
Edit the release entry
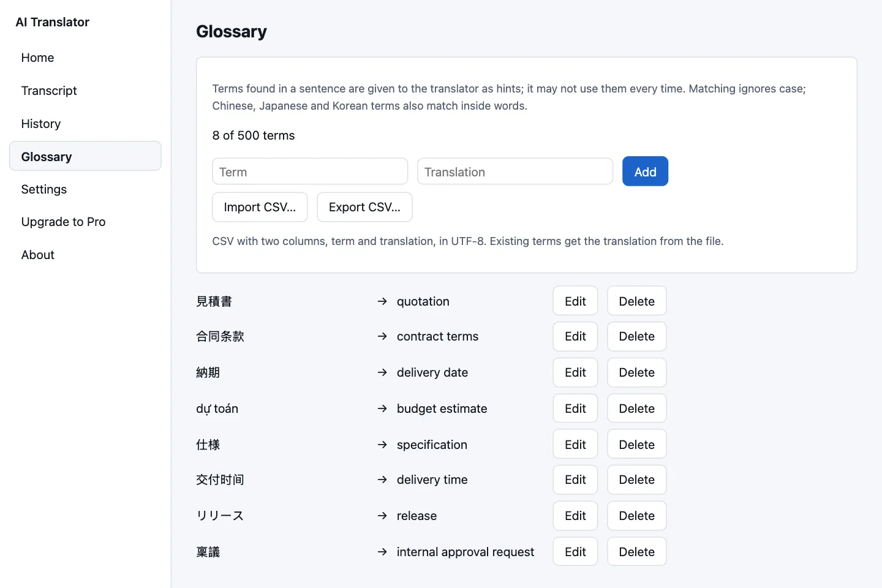(575, 516)
